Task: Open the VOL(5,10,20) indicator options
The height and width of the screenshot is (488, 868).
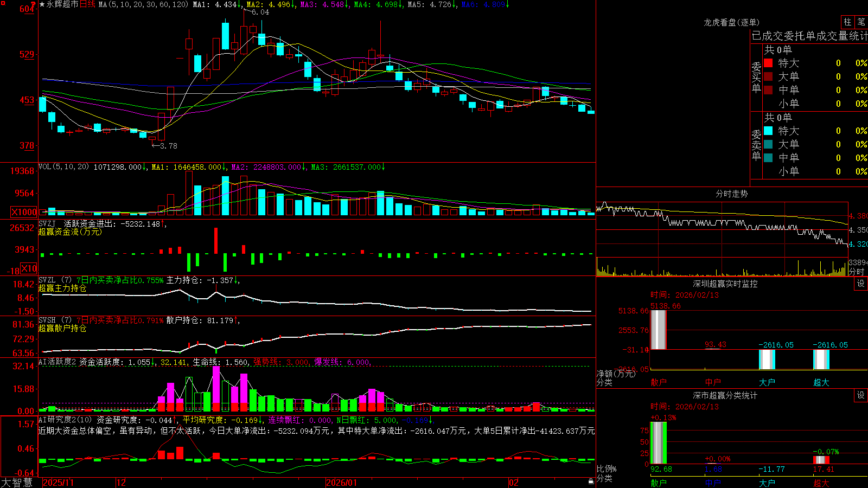Action: [63, 167]
